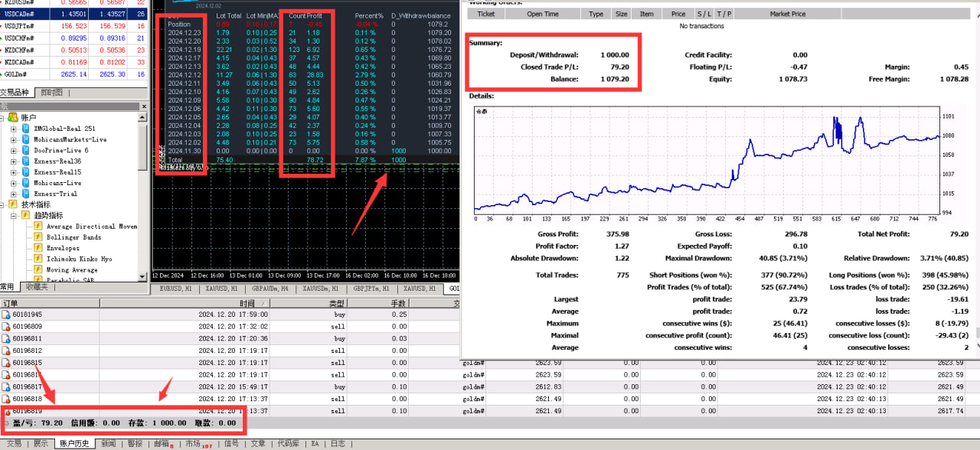The width and height of the screenshot is (980, 450).
Task: Expand the MohicansMarkets-Live account node
Action: point(14,139)
